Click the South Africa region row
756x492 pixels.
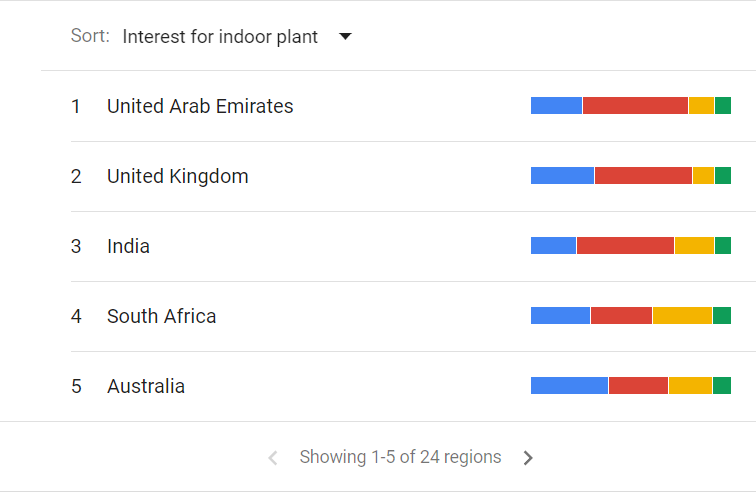pos(161,316)
